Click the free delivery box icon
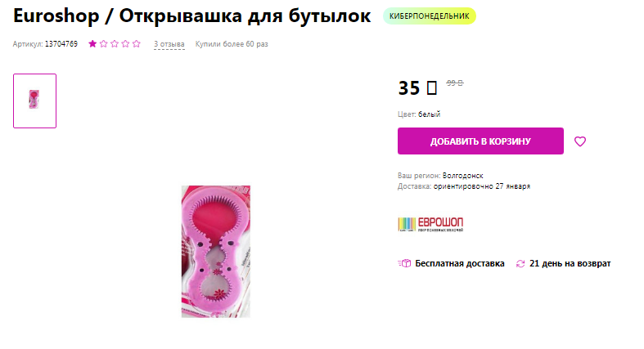This screenshot has height=349, width=644. [x=404, y=264]
